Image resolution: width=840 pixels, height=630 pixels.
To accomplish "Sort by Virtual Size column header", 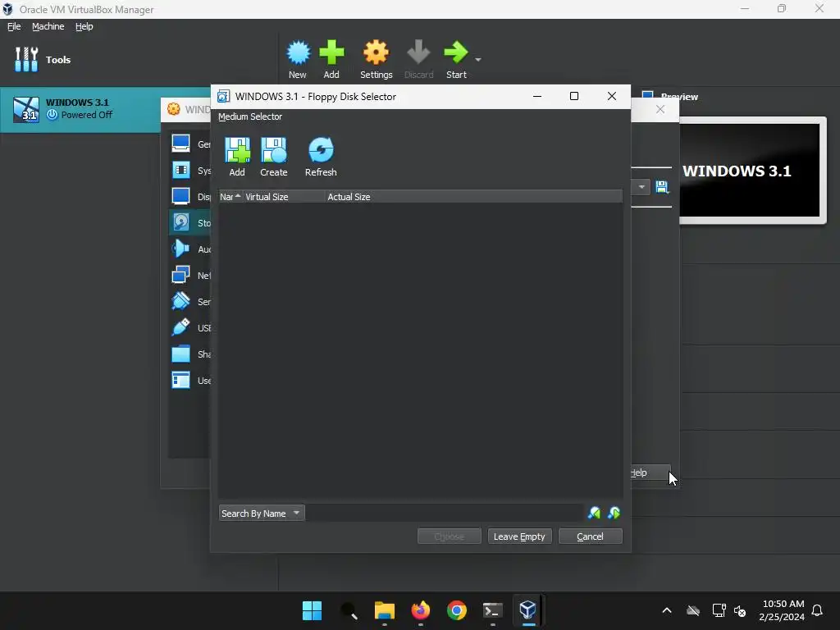I will click(283, 197).
